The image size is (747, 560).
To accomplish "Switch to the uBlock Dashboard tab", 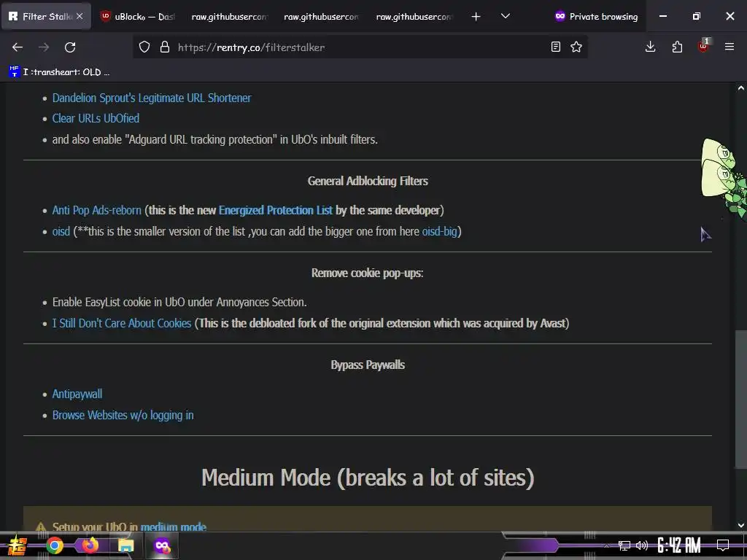I will coord(138,17).
